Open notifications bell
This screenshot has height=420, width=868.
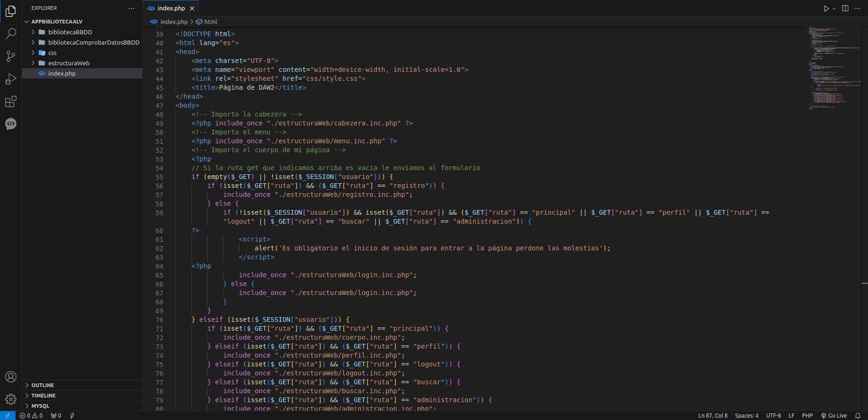[x=858, y=416]
